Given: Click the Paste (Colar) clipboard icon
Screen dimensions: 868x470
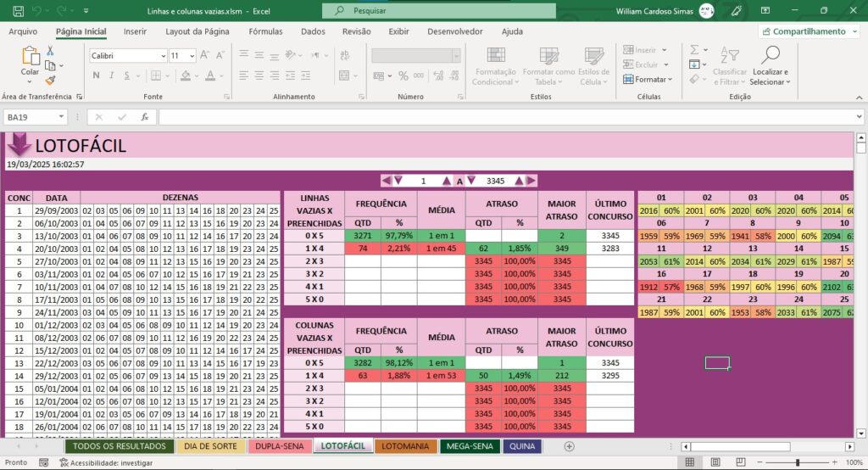Looking at the screenshot, I should (x=30, y=55).
